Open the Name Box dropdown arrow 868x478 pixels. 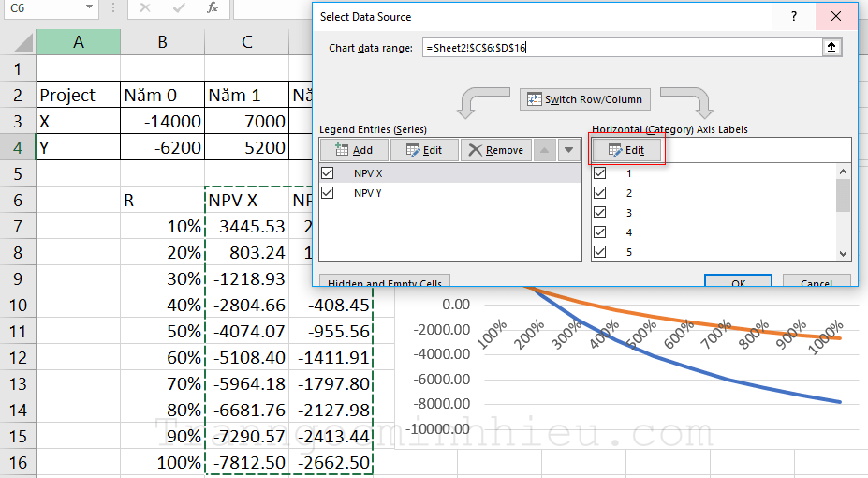click(89, 8)
